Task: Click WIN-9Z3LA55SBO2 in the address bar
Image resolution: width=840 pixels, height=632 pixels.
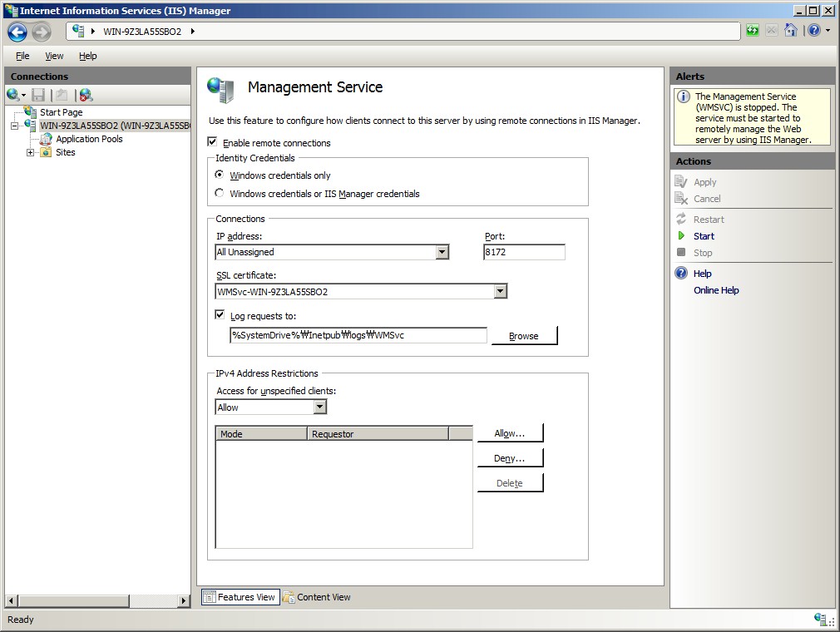Action: (x=142, y=31)
